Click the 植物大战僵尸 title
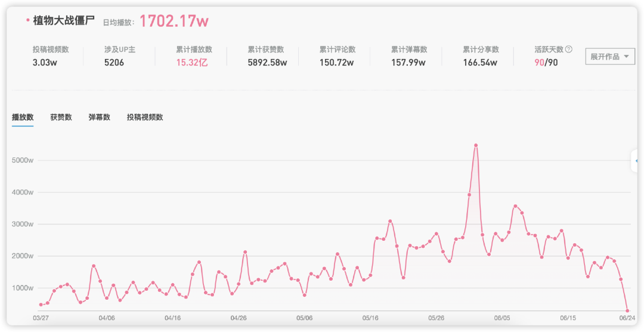The height and width of the screenshot is (332, 644). click(x=64, y=20)
